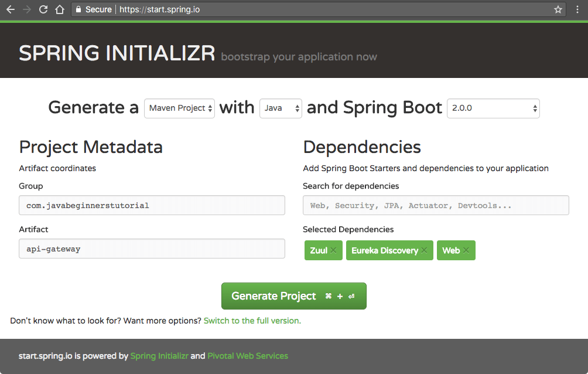Viewport: 588px width, 374px height.
Task: Expand Spring Boot version 2.0.0 dropdown
Action: click(x=493, y=108)
